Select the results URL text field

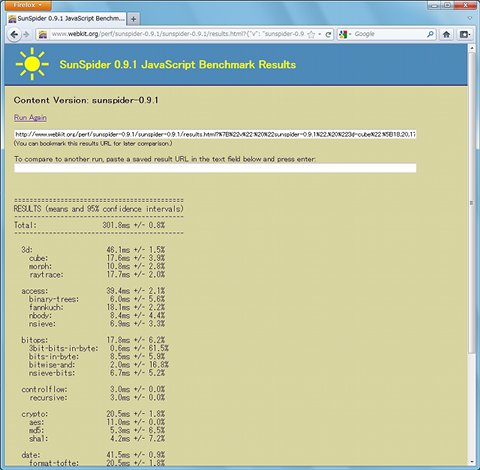point(215,134)
